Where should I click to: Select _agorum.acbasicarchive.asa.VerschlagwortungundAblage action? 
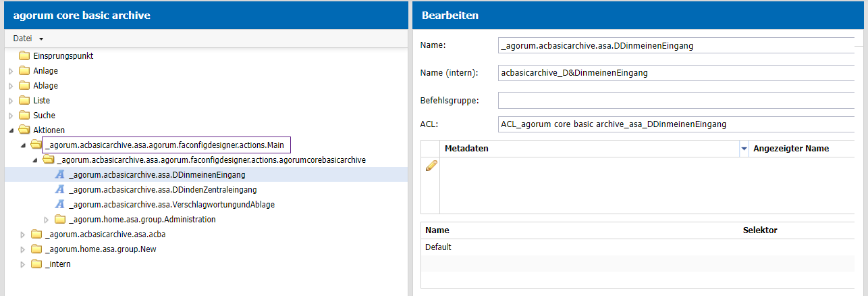point(171,204)
